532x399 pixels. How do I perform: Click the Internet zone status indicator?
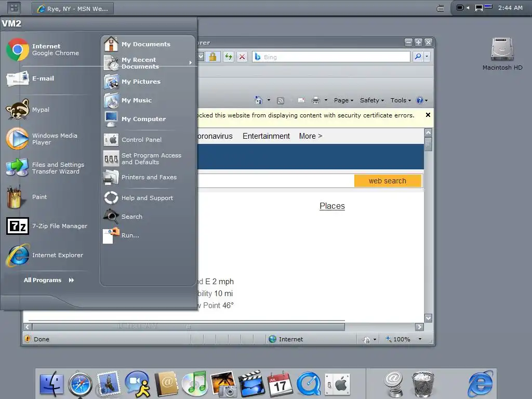[x=286, y=339]
